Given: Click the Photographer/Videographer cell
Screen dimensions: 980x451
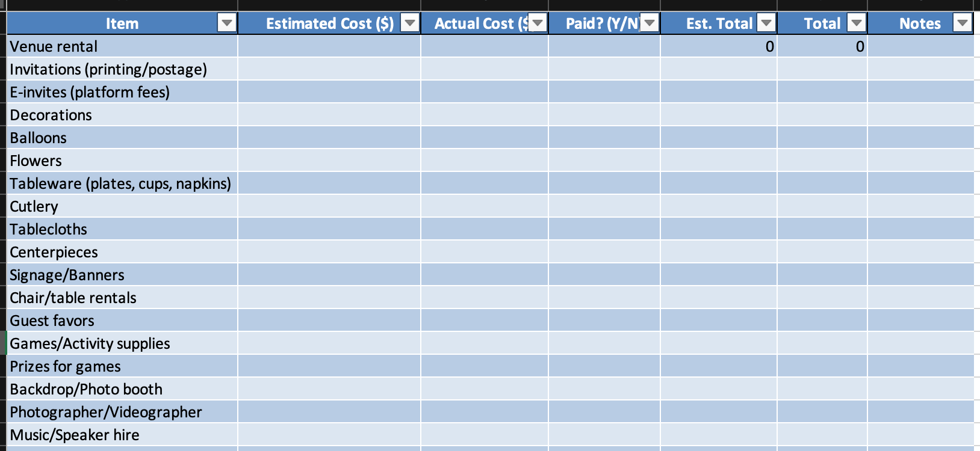Looking at the screenshot, I should coord(122,412).
